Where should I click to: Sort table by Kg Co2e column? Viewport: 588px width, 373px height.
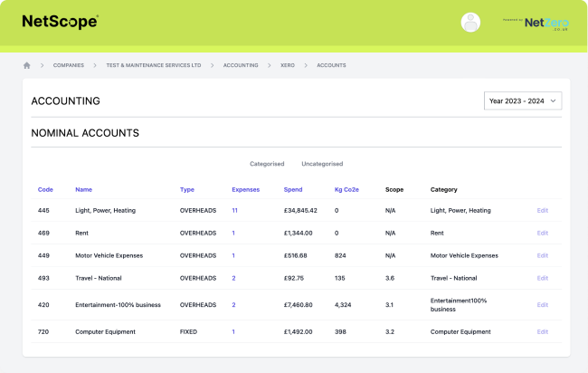tap(346, 189)
